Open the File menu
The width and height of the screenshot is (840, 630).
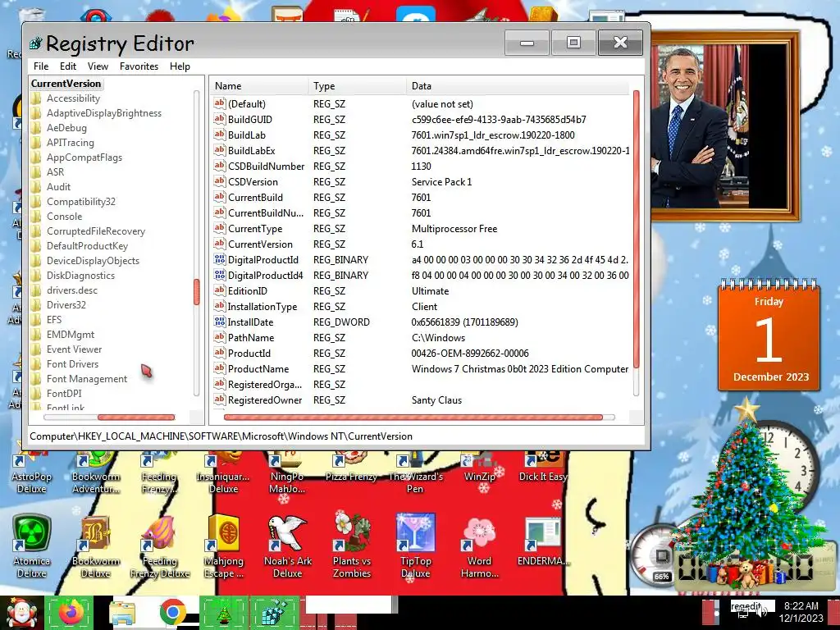point(41,66)
